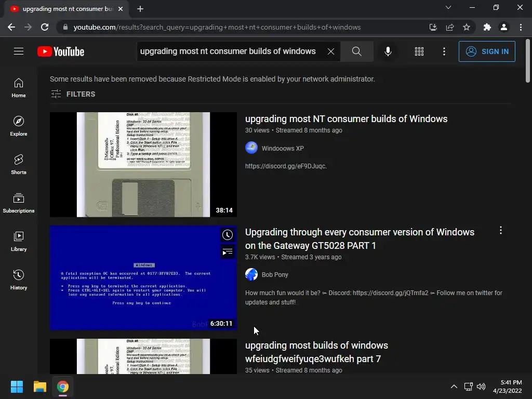The height and width of the screenshot is (399, 532).
Task: Click the browser address bar URL
Action: pyautogui.click(x=217, y=27)
